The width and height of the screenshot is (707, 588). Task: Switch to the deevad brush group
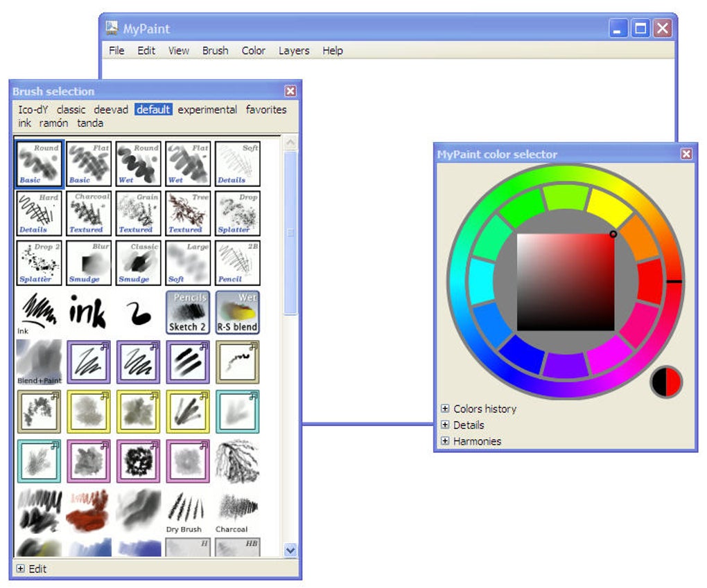(111, 109)
